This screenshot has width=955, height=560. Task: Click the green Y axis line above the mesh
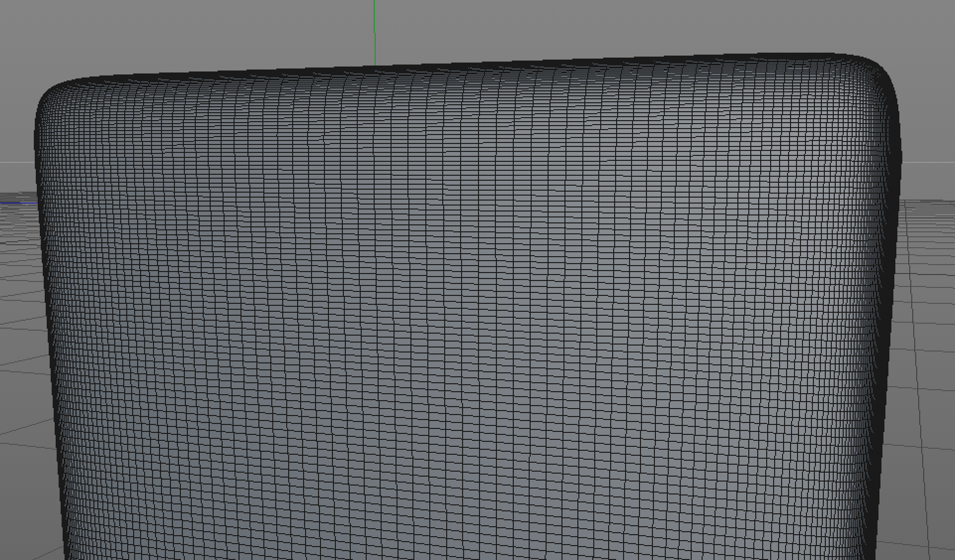click(374, 30)
